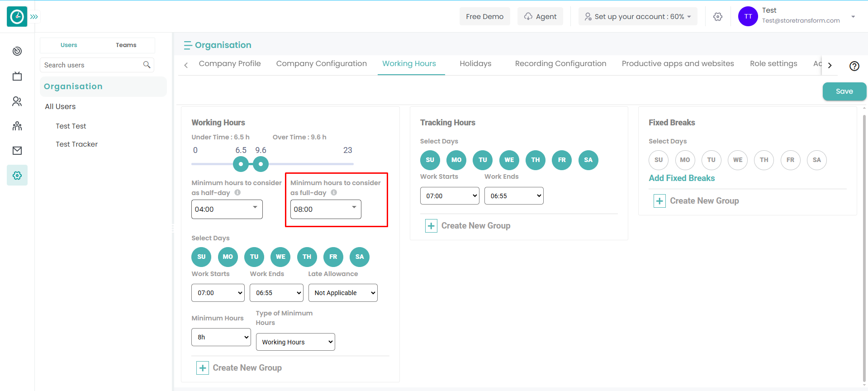Screen dimensions: 868x391
Task: Toggle MO day in Tracking Hours
Action: click(456, 160)
